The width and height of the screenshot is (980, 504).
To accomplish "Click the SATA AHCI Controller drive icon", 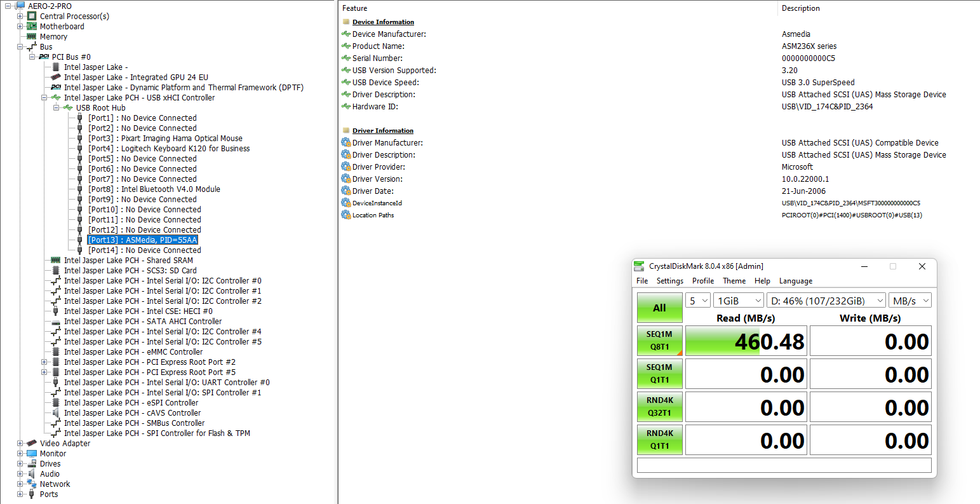I will pos(56,321).
